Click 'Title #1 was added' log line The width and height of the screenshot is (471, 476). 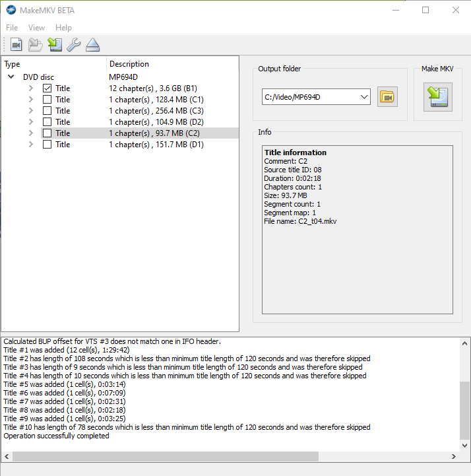click(67, 350)
